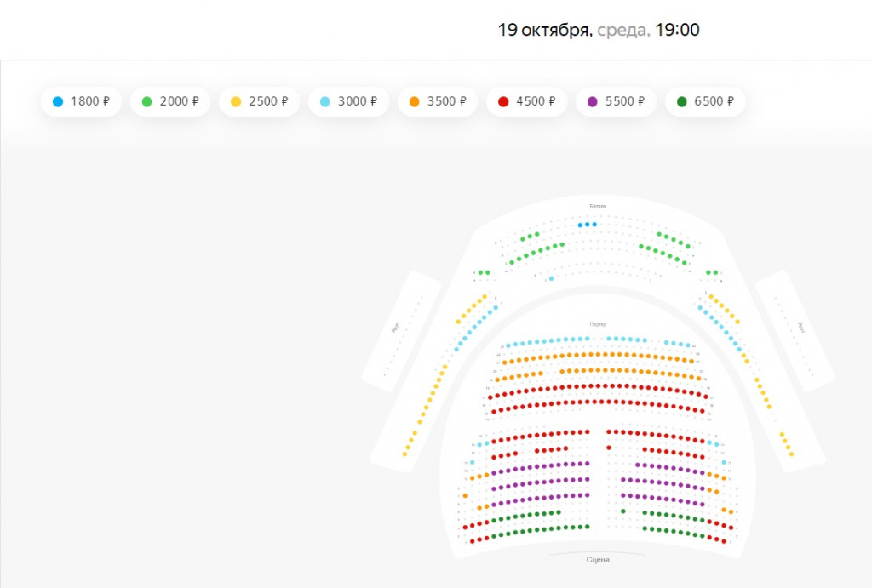The height and width of the screenshot is (588, 872).
Task: Choose the 2500 ₽ yellow price chip
Action: pyautogui.click(x=260, y=102)
